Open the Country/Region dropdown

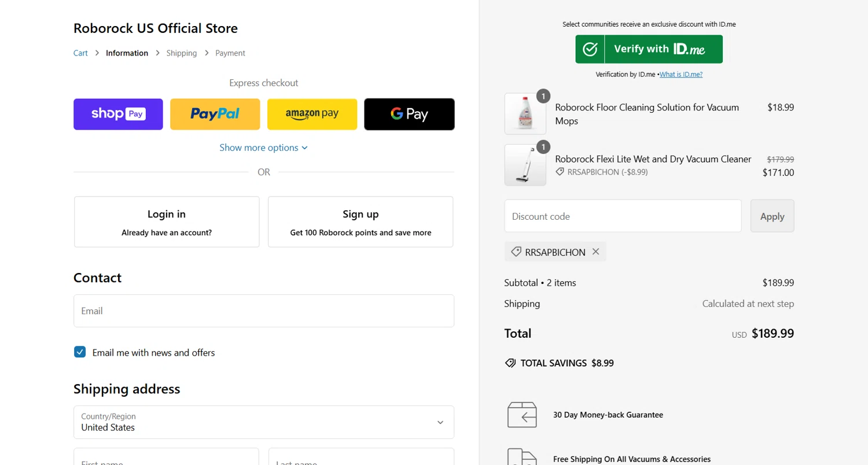pos(264,422)
